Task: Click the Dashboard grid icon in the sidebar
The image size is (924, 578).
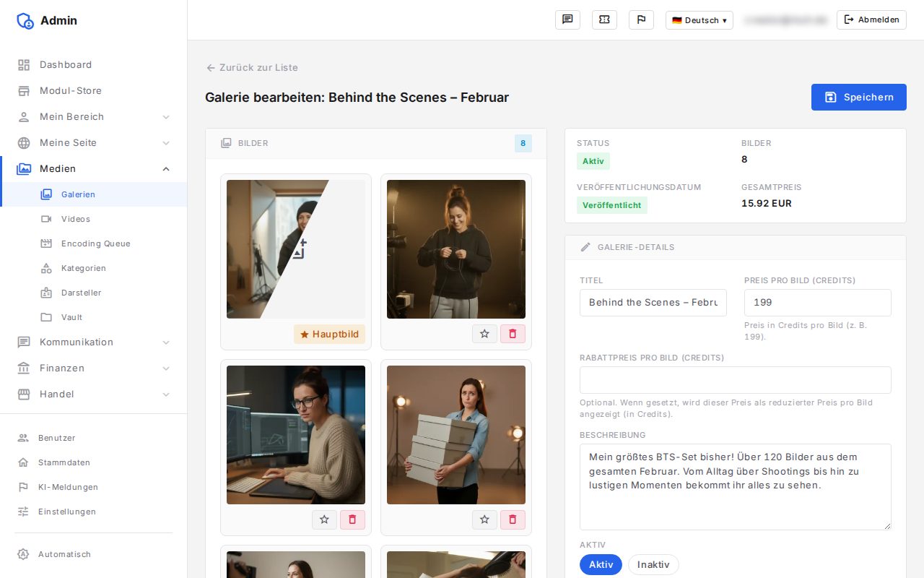Action: tap(24, 65)
